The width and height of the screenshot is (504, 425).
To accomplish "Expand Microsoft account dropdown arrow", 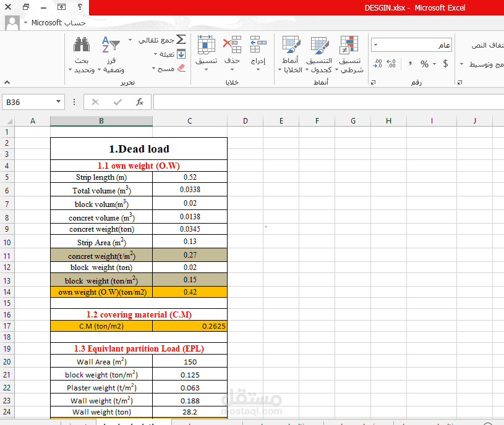I will pos(26,22).
